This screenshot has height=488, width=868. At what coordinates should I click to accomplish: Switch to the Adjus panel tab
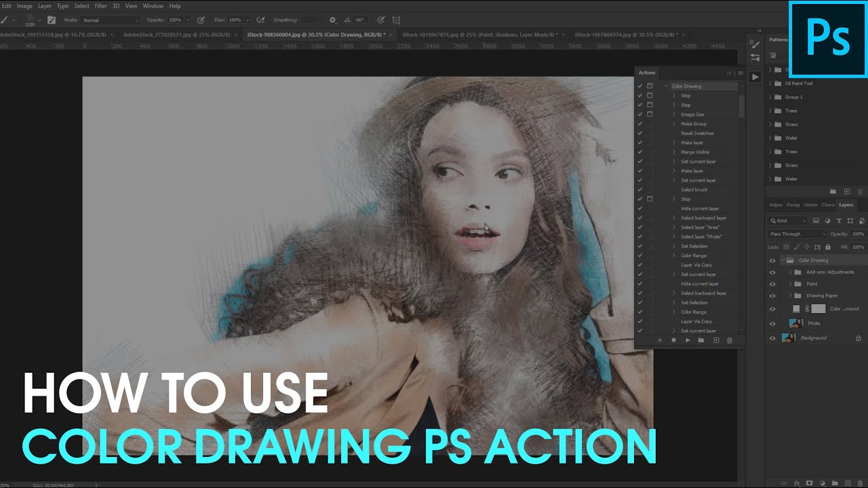(775, 205)
